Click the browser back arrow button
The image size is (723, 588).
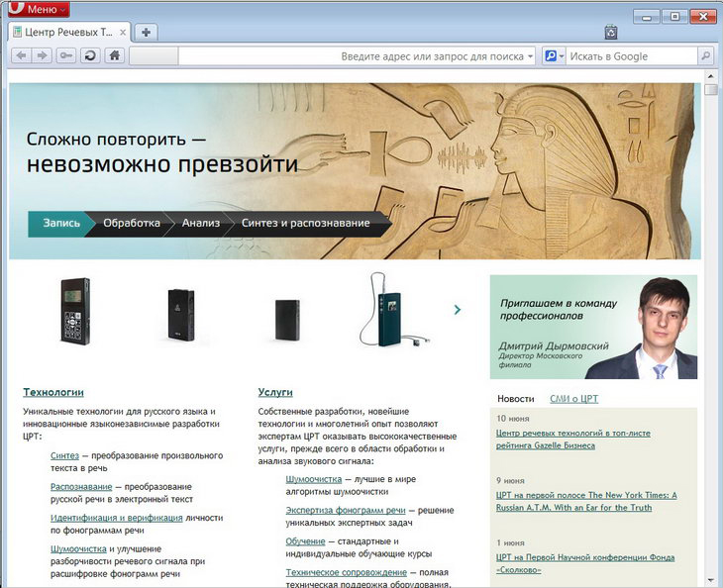click(x=21, y=56)
